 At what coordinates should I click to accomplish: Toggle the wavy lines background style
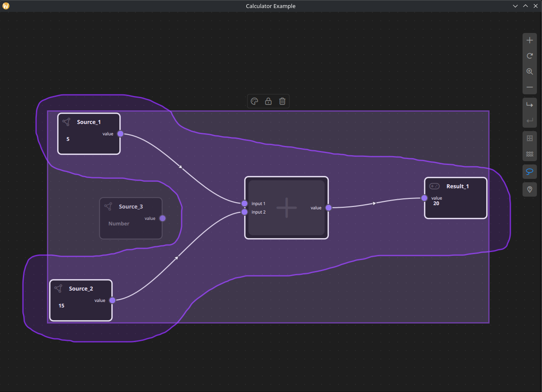(530, 154)
